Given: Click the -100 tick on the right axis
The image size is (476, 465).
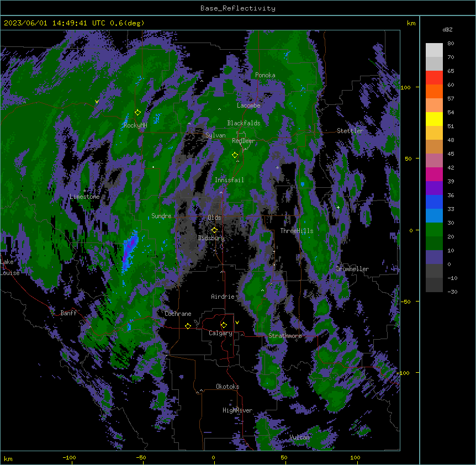Looking at the screenshot, I should tap(404, 373).
